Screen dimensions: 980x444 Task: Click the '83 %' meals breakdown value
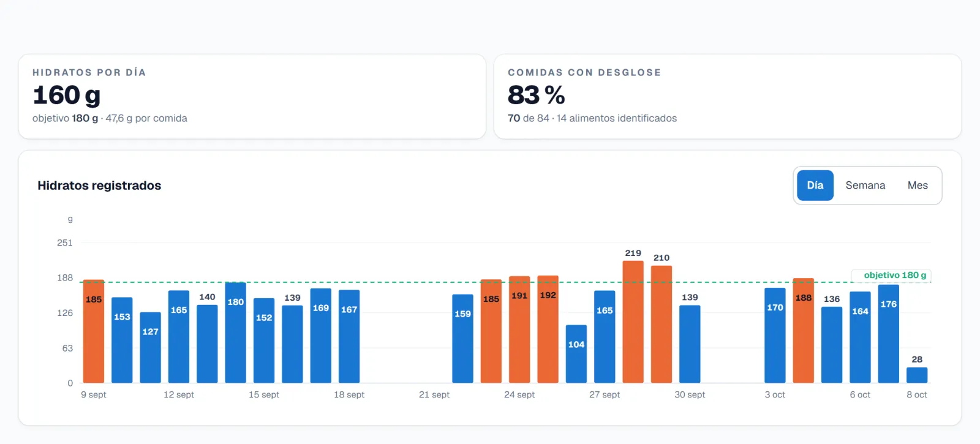[536, 95]
